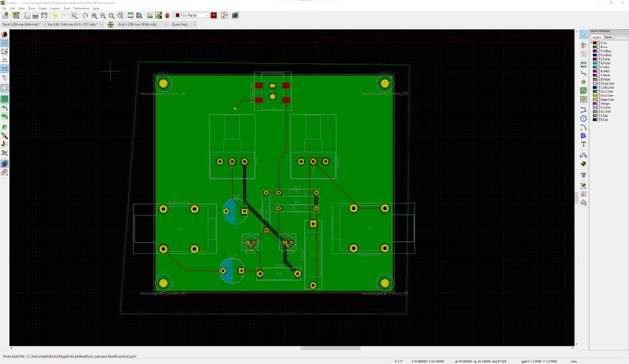Open the Place menu
629x364 pixels.
click(31, 8)
